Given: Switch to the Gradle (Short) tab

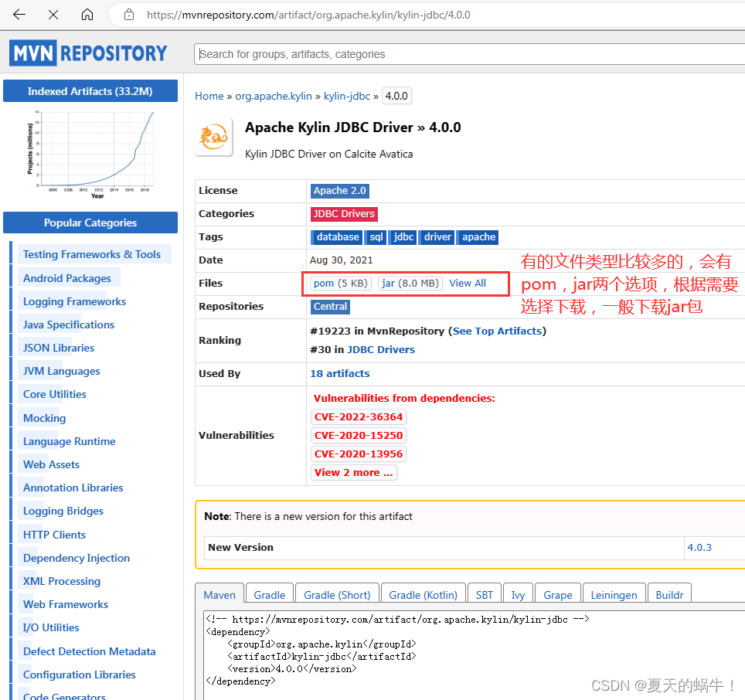Looking at the screenshot, I should pyautogui.click(x=337, y=595).
